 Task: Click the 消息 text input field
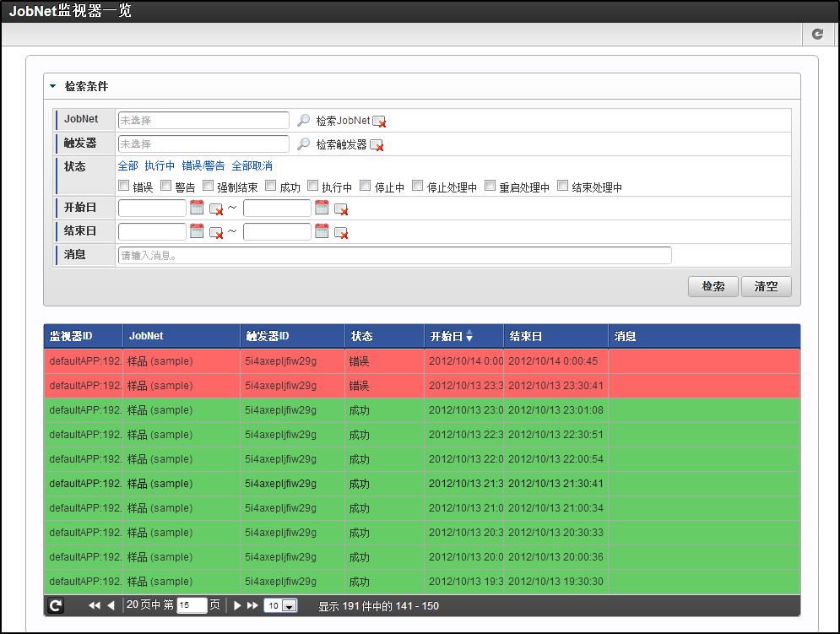pyautogui.click(x=395, y=255)
